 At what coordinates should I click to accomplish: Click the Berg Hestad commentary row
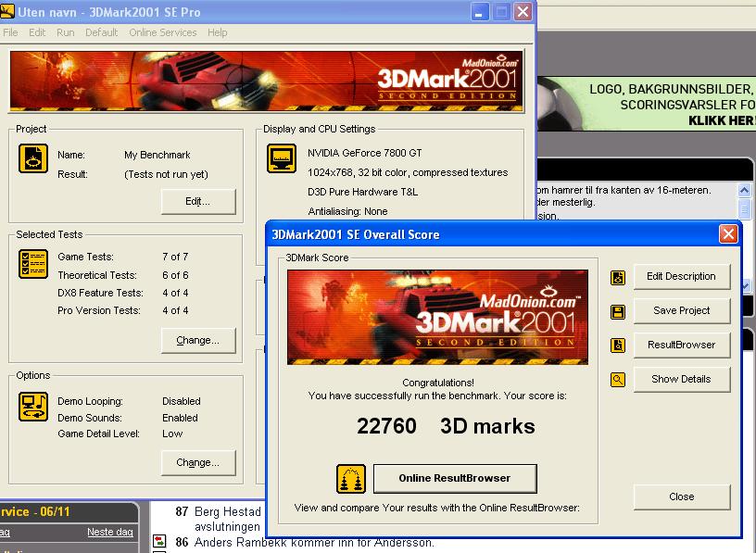(x=217, y=519)
